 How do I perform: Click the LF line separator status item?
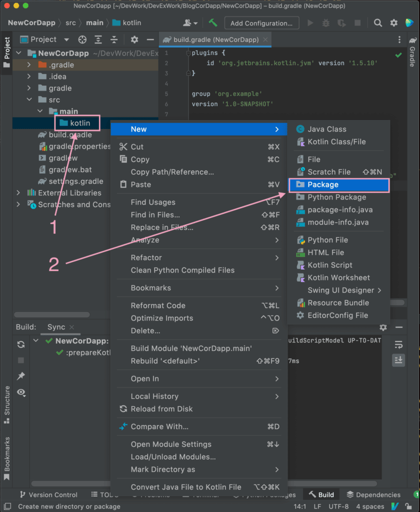317,506
